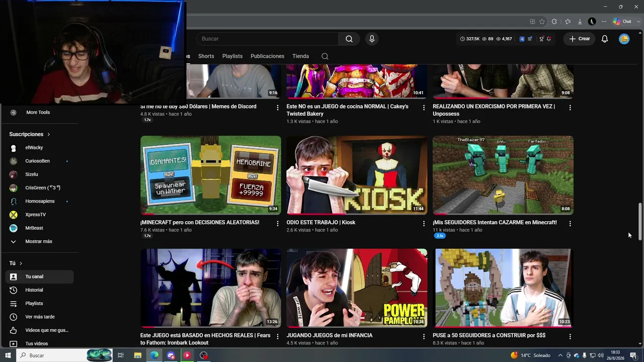The width and height of the screenshot is (644, 362).
Task: Open options menu for Unpossess exorcism video
Action: pos(570,107)
